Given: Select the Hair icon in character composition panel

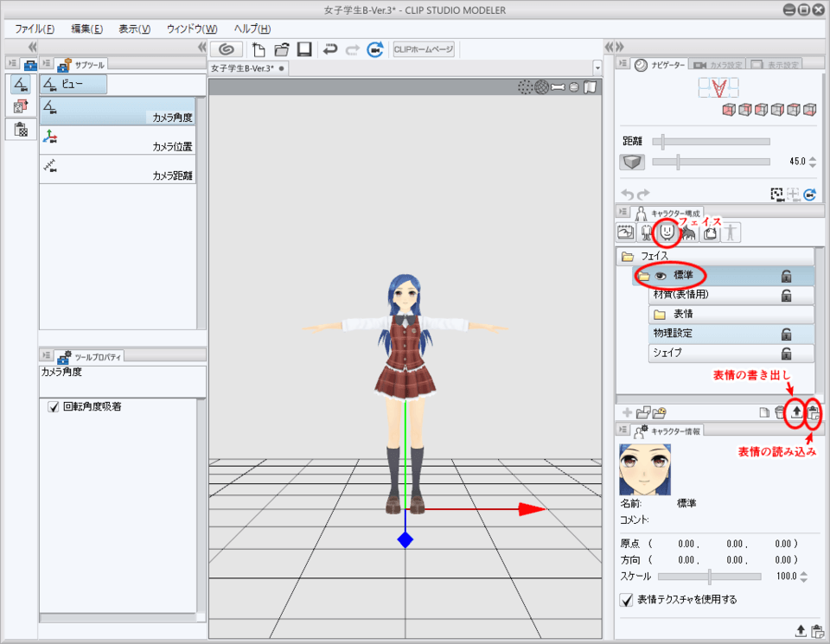Looking at the screenshot, I should [x=690, y=232].
